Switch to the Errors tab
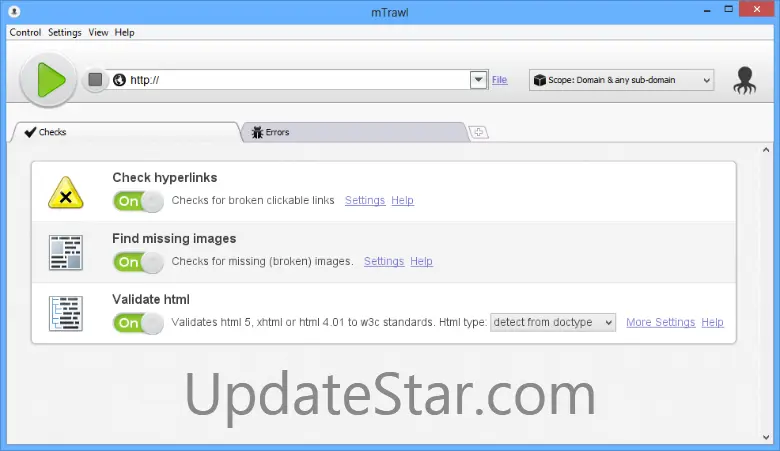 (x=354, y=132)
